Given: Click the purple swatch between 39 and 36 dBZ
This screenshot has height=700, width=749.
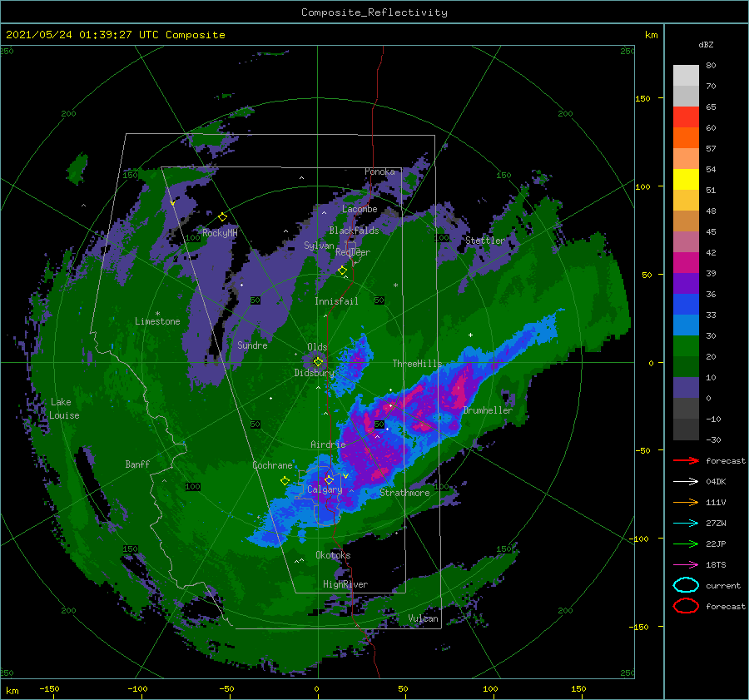Looking at the screenshot, I should [x=686, y=283].
